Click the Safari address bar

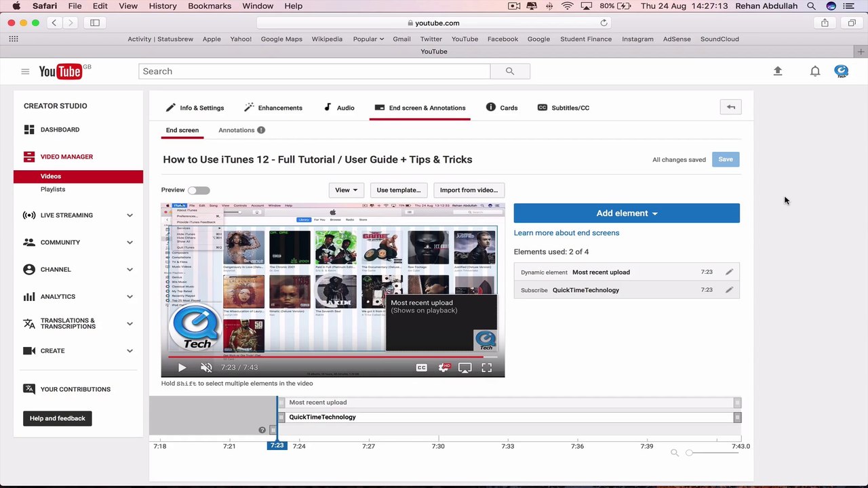[x=434, y=22]
